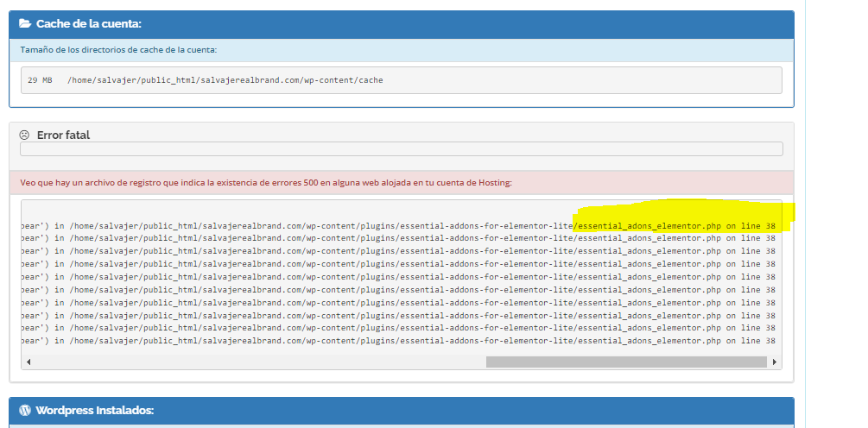
Task: Click the folder icon beside Cache de la cuenta
Action: coord(25,24)
